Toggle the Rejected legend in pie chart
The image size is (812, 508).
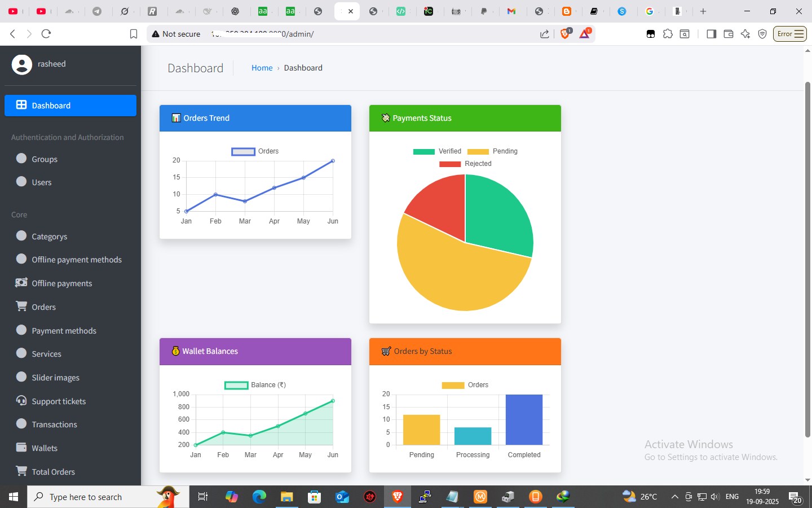pyautogui.click(x=465, y=164)
